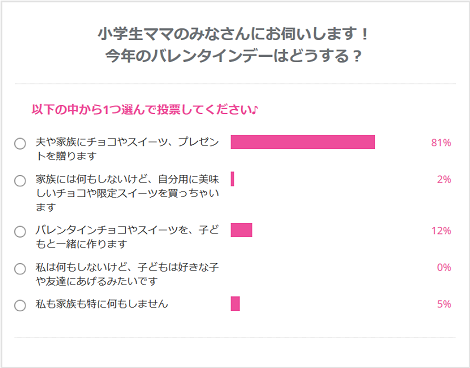Screen dimensions: 470x368
Task: Select radio for 子どもと一緒に作ります option
Action: 20,231
